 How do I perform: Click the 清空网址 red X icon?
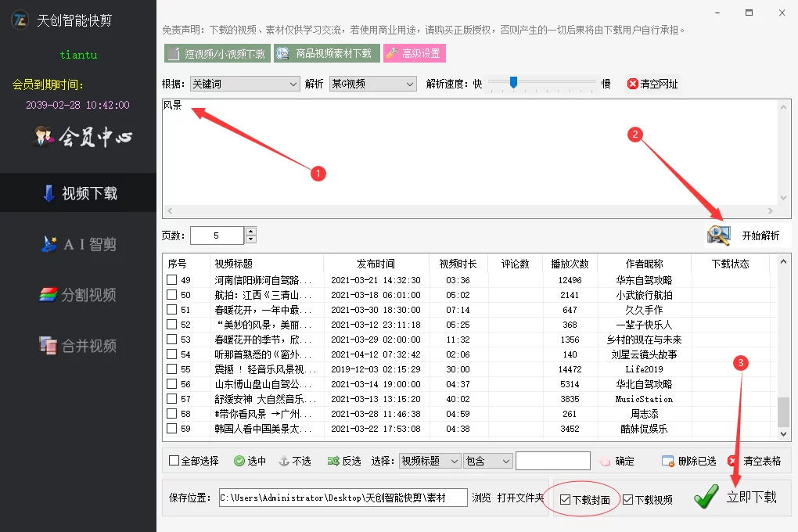pyautogui.click(x=632, y=84)
